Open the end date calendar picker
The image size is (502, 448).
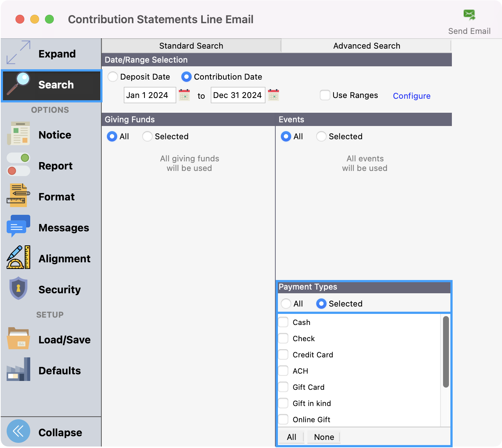coord(273,95)
